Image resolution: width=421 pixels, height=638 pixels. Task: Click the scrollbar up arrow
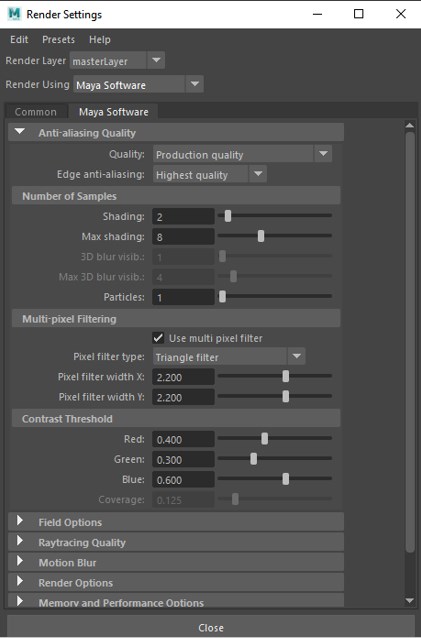click(409, 125)
